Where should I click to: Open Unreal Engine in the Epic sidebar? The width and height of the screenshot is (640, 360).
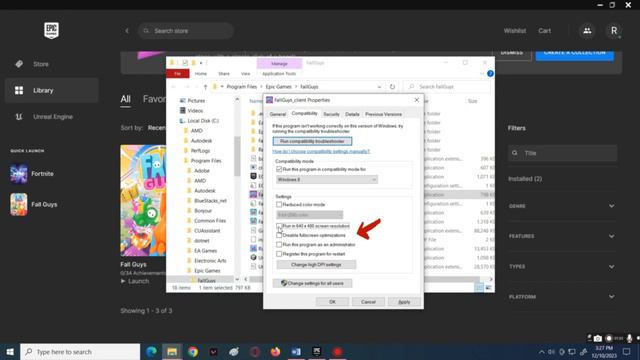(51, 117)
